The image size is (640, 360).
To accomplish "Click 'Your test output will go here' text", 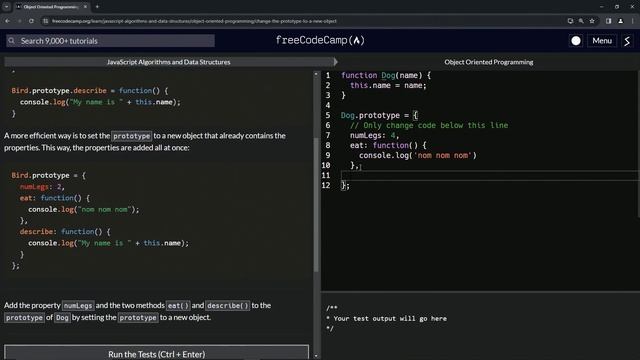I will 390,318.
